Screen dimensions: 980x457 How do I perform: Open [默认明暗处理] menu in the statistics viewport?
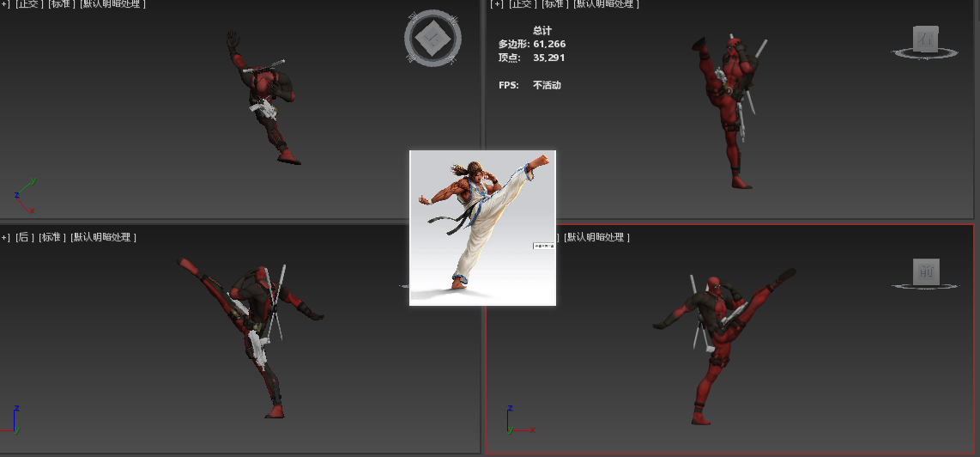(x=606, y=3)
